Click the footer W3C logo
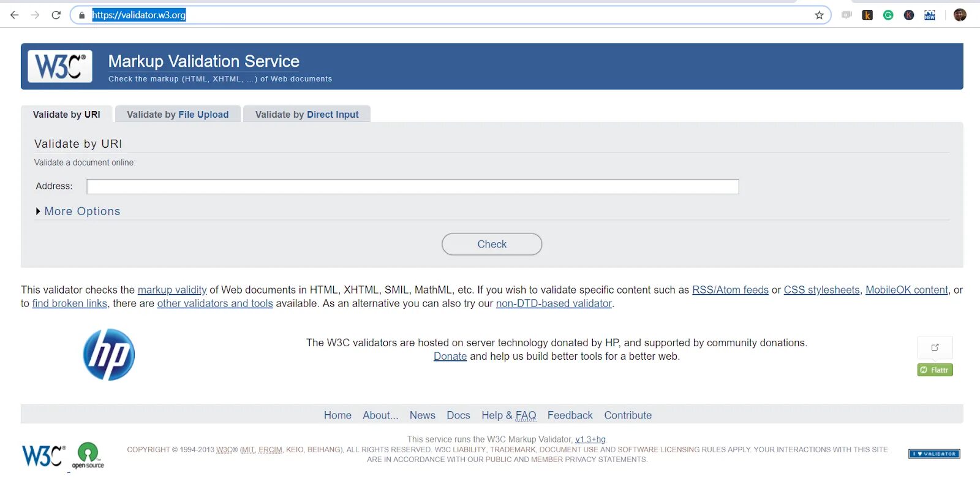980x478 pixels. point(43,456)
